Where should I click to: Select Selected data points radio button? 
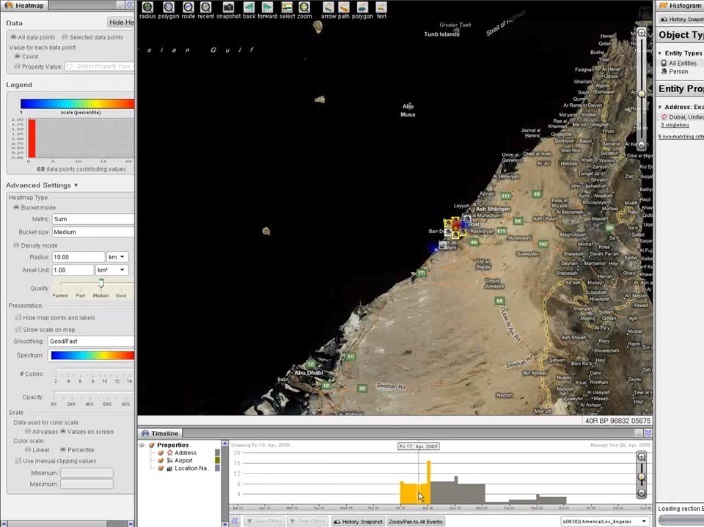[x=65, y=37]
